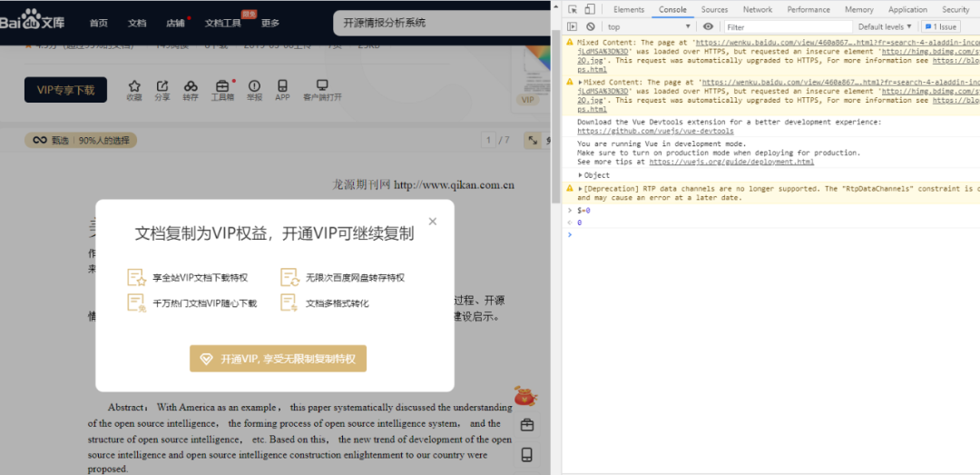Click the 分享 share icon
Viewport: 980px width, 475px height.
tap(162, 85)
